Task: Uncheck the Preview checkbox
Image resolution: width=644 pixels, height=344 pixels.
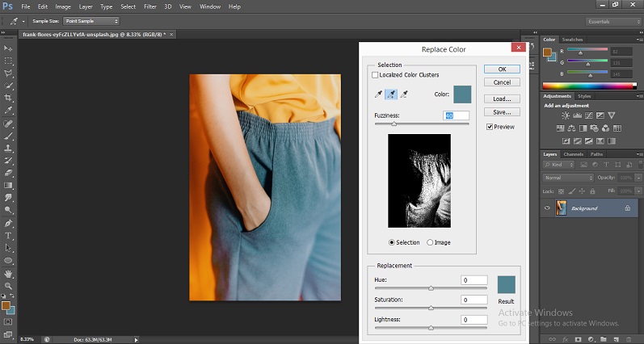Action: click(490, 127)
